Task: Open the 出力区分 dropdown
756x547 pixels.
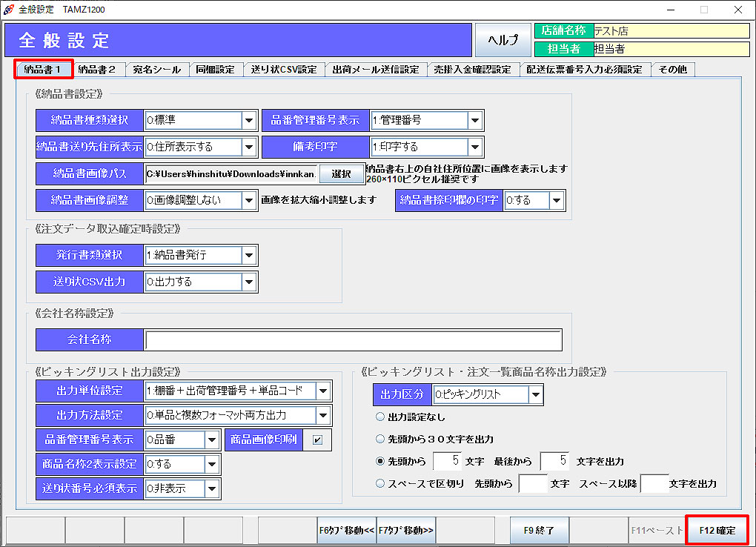Action: click(534, 394)
